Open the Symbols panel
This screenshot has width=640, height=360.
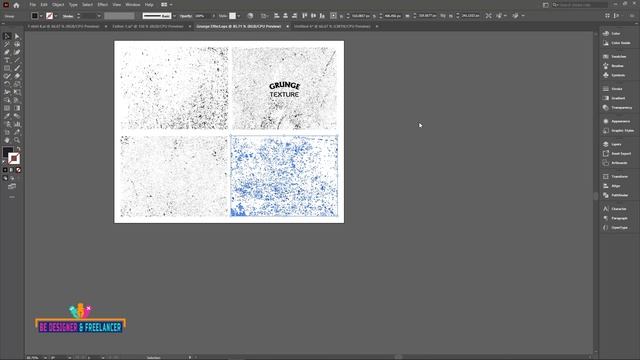(614, 75)
